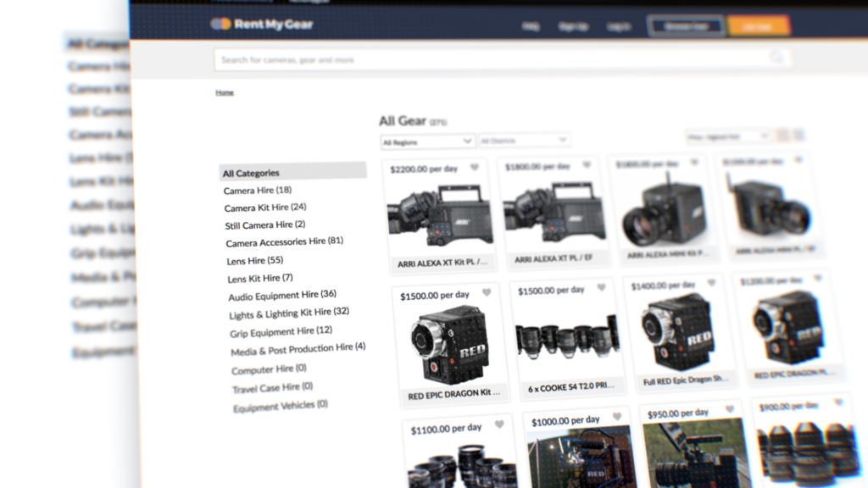Open the ARRI ALEXA MINI Kit camera image

click(665, 210)
